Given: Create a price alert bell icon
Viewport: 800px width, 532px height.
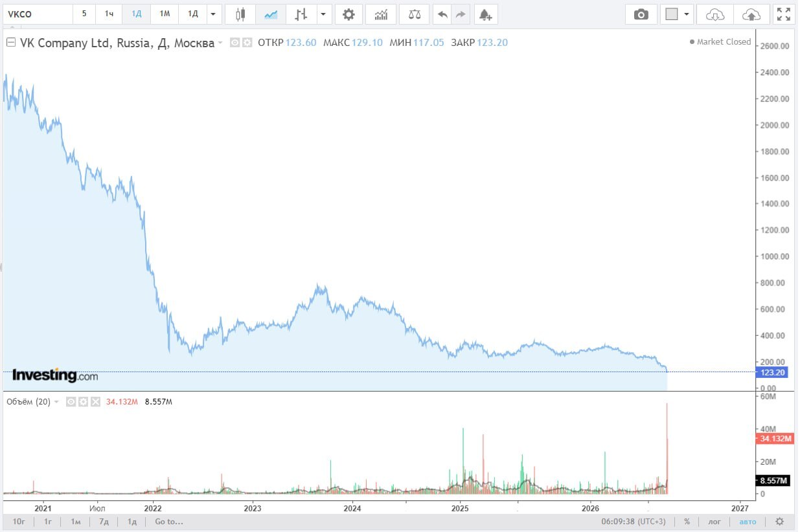Looking at the screenshot, I should (485, 14).
